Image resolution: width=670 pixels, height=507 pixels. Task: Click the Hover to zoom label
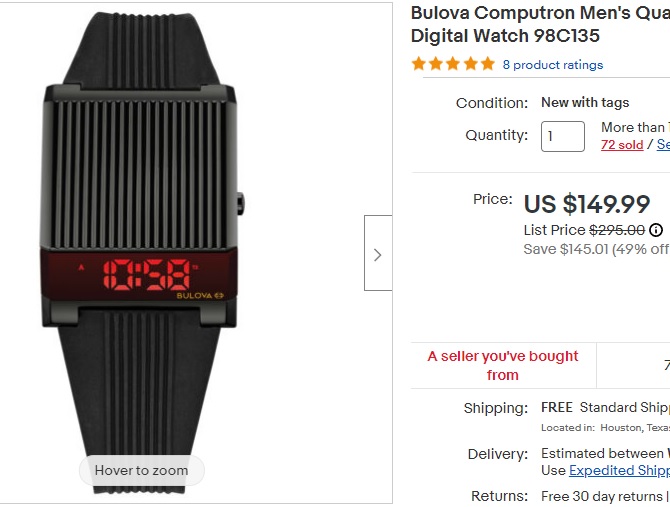(141, 470)
